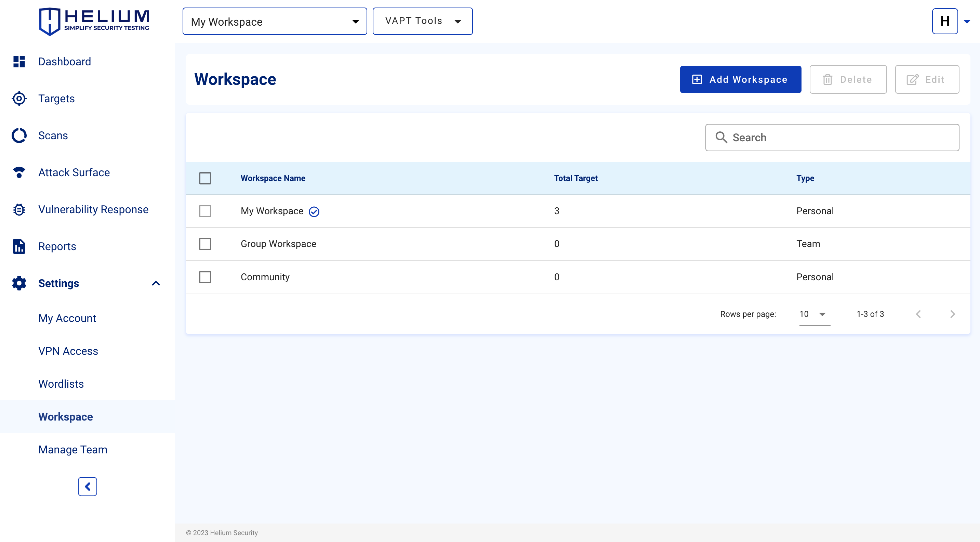The width and height of the screenshot is (980, 542).
Task: Open the My Workspace selector dropdown
Action: click(275, 21)
